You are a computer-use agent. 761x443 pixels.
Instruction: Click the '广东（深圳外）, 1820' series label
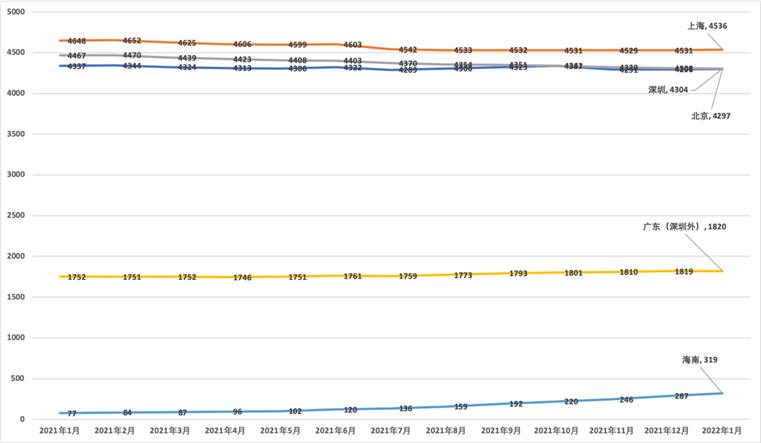click(x=685, y=227)
